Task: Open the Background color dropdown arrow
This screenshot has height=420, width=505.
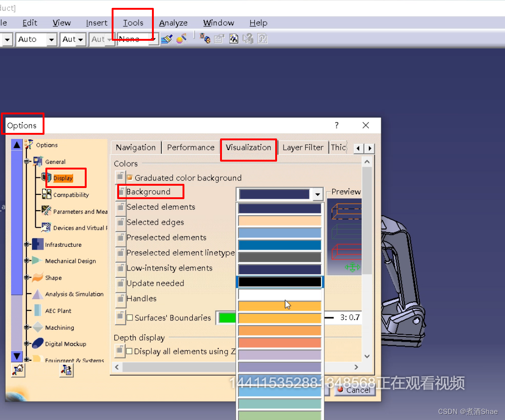Action: 317,194
